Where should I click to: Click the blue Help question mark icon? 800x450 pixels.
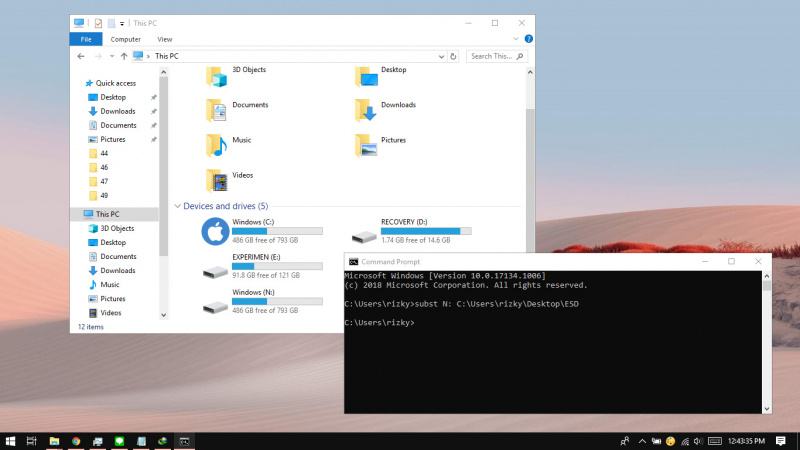(529, 39)
